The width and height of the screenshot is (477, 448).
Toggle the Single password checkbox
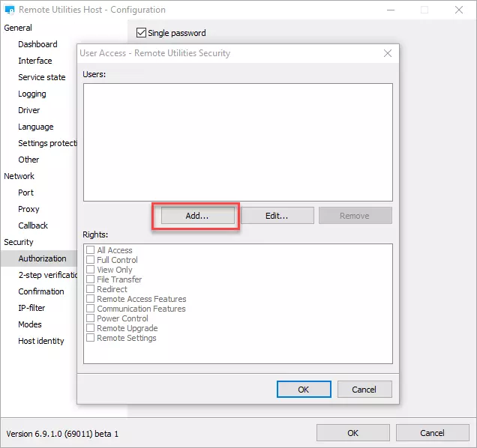(141, 33)
